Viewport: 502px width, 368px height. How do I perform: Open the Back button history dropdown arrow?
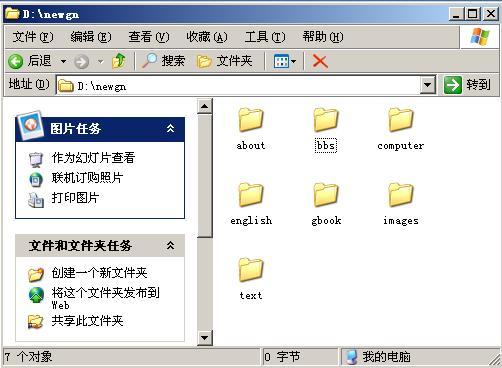point(63,61)
